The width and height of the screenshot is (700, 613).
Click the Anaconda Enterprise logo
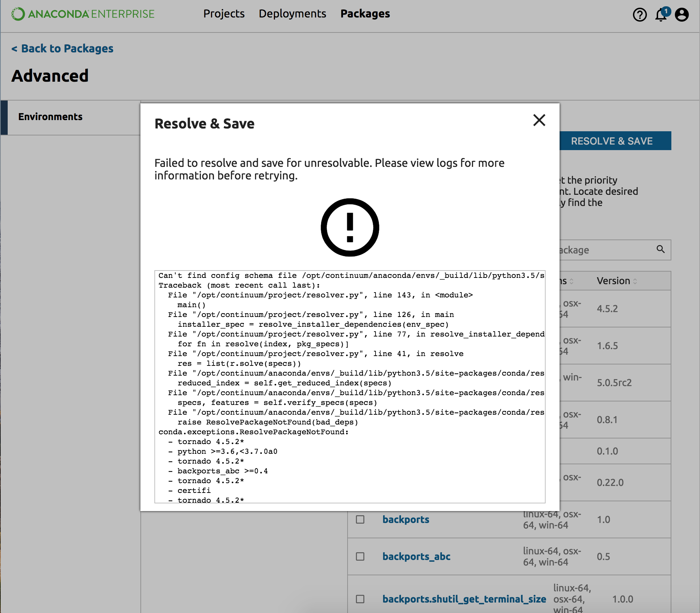[x=83, y=14]
